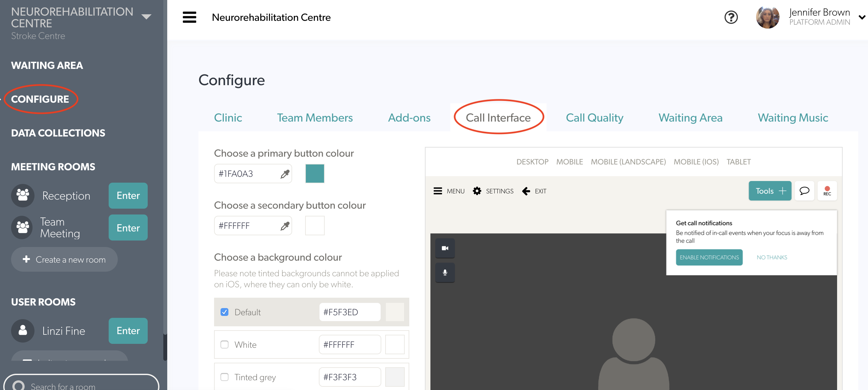Open the help question mark icon
The width and height of the screenshot is (868, 390).
[x=731, y=17]
